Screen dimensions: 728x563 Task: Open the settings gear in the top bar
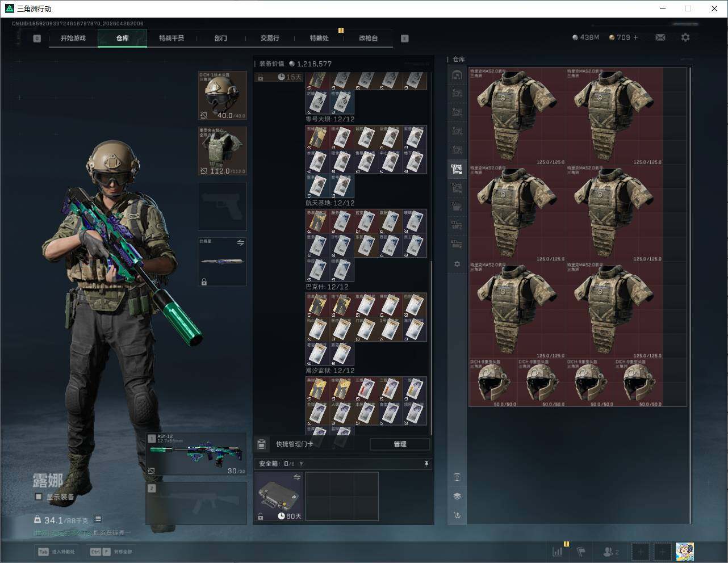point(685,37)
